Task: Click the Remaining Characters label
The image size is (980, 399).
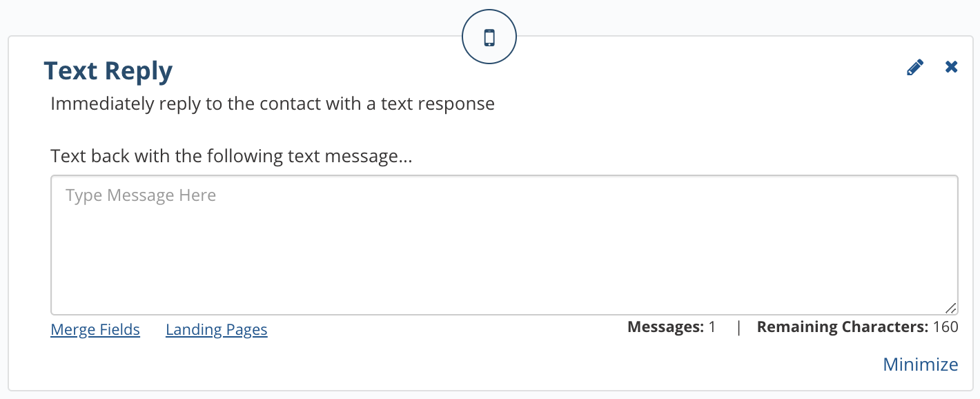Action: [843, 327]
